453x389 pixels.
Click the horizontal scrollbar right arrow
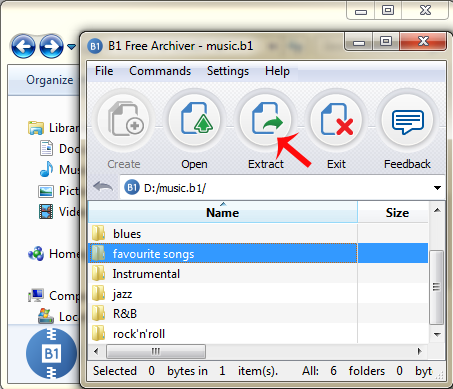click(420, 351)
